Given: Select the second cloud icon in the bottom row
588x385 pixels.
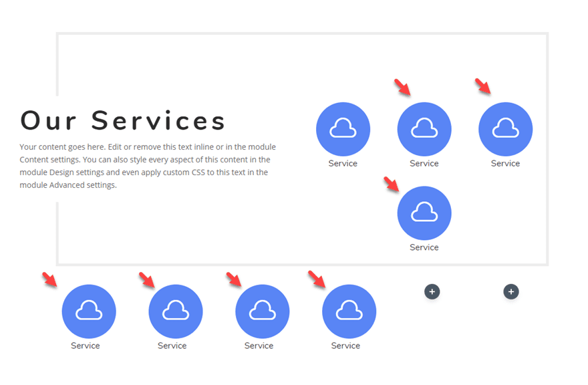Looking at the screenshot, I should 175,311.
